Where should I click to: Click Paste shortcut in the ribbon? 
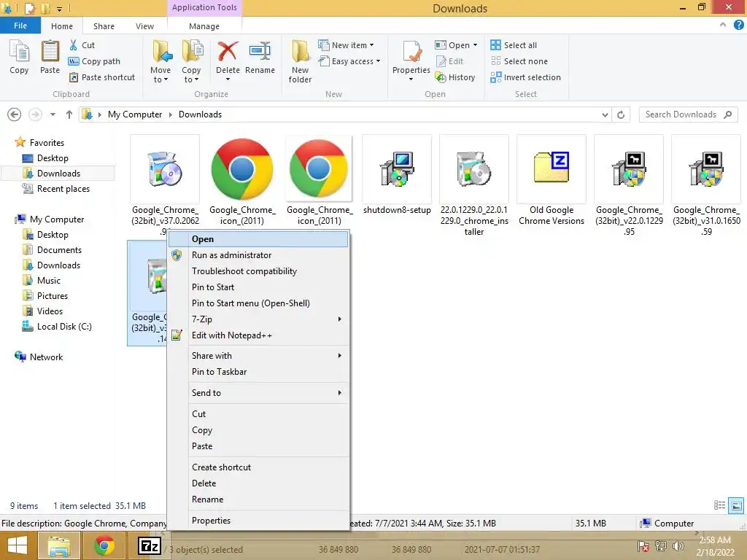point(102,77)
